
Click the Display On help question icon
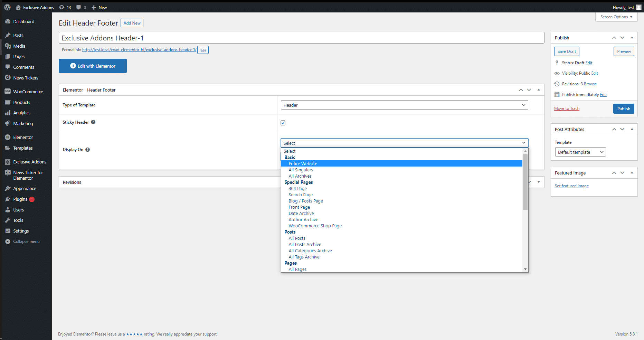point(87,150)
